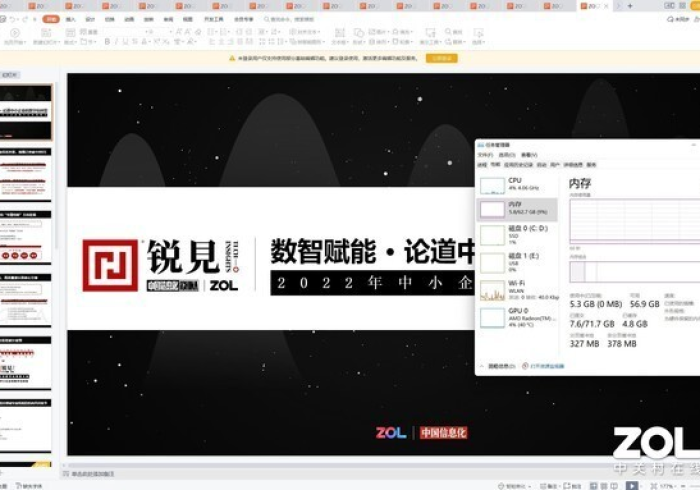Open the 设计 ribbon tab
This screenshot has width=700, height=490.
click(90, 19)
